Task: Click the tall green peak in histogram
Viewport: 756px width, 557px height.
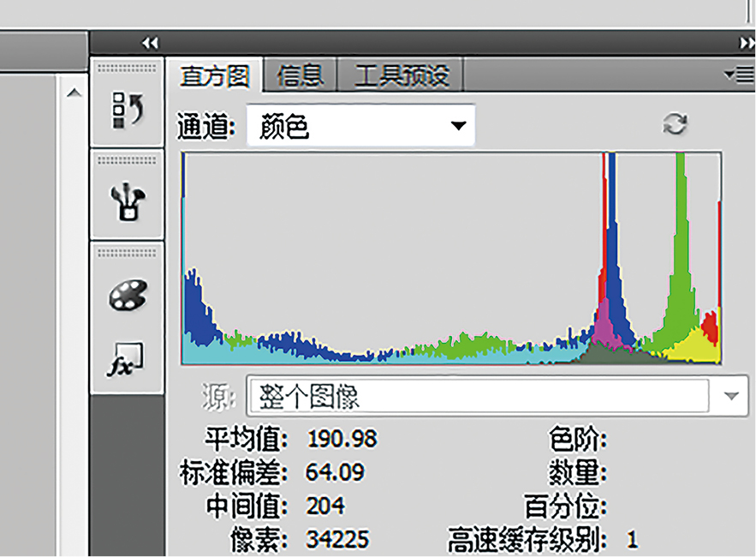Action: [x=682, y=257]
